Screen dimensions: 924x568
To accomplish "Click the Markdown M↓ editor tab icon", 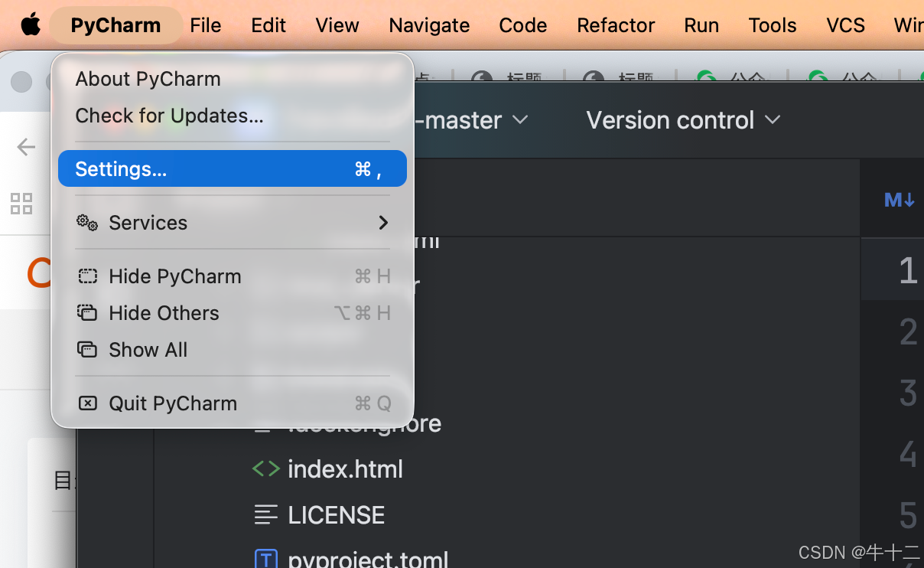I will (899, 200).
